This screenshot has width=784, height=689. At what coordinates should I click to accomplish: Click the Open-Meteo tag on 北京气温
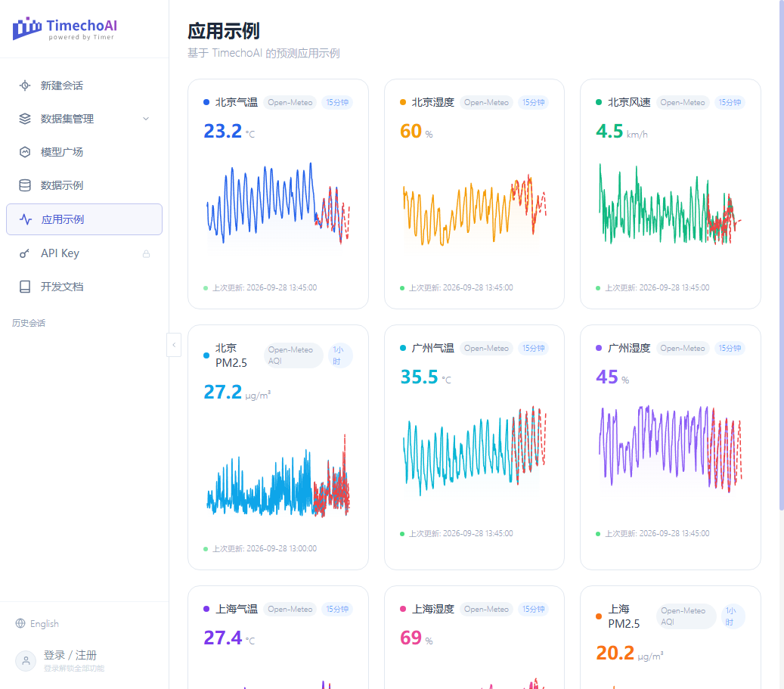(x=290, y=103)
